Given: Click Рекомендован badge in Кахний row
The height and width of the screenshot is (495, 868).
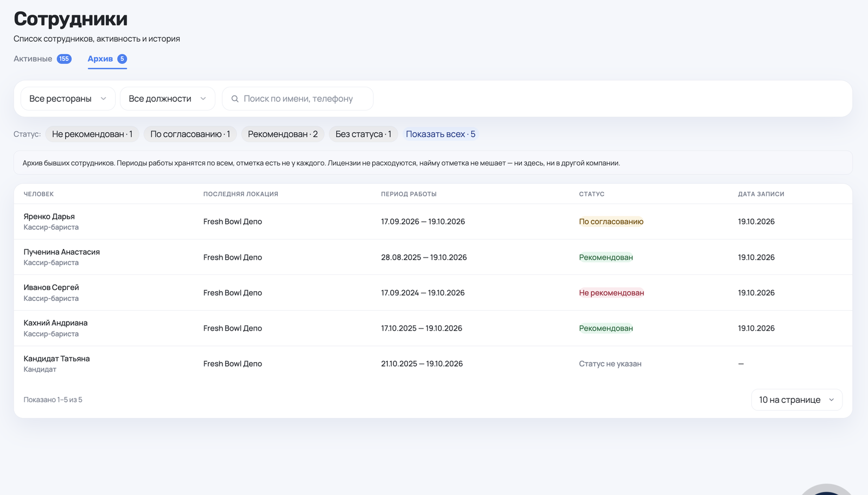Looking at the screenshot, I should 606,329.
